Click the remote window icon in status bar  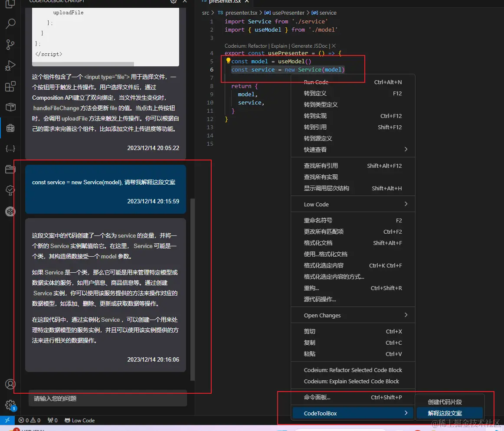coord(7,420)
